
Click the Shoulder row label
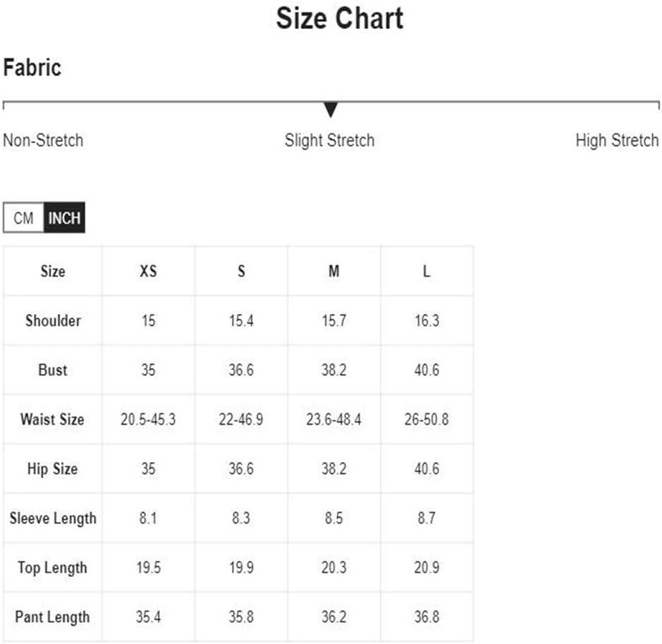(x=53, y=320)
